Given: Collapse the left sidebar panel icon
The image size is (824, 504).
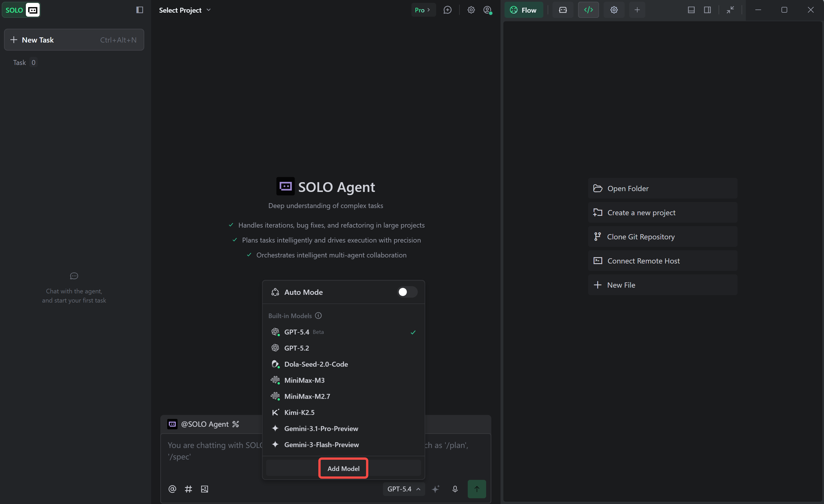Looking at the screenshot, I should click(x=140, y=10).
